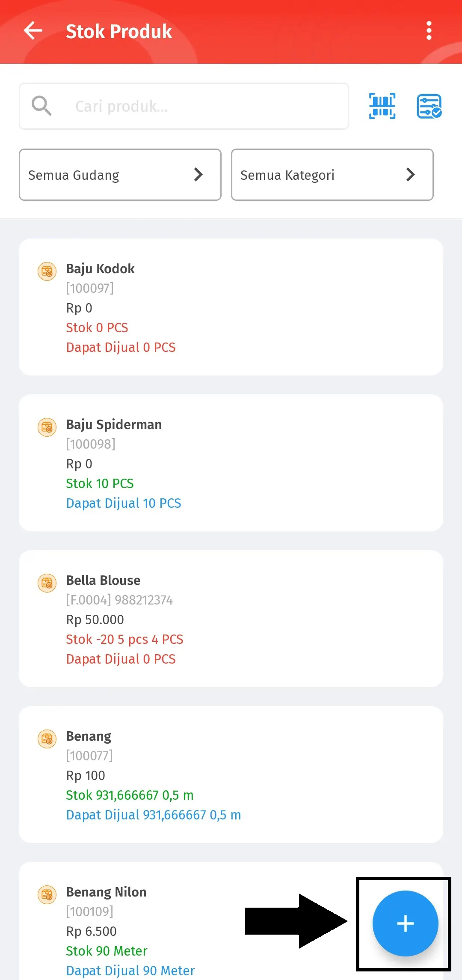Screen dimensions: 462x980
Task: Open the Baju Kodok product card
Action: [231, 307]
